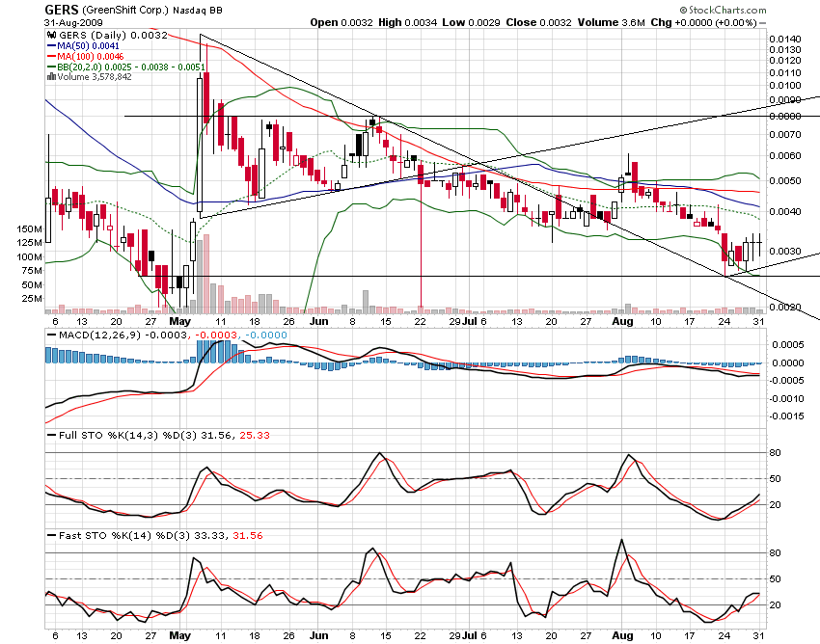Click the volume bar icon in legend
The width and height of the screenshot is (820, 644).
pyautogui.click(x=51, y=77)
